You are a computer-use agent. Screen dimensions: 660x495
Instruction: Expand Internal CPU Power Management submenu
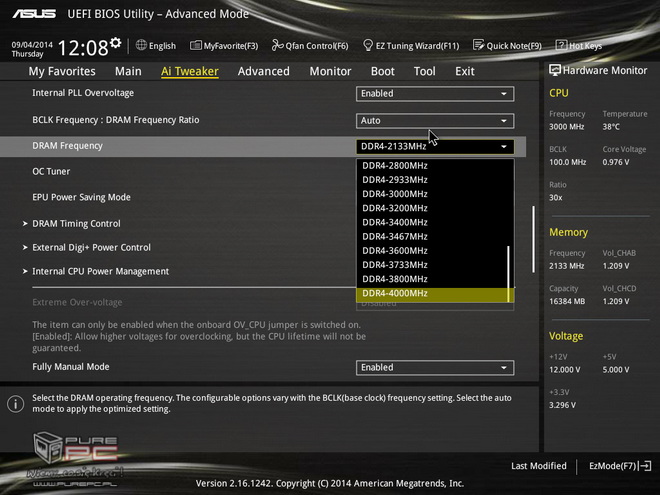pyautogui.click(x=101, y=271)
